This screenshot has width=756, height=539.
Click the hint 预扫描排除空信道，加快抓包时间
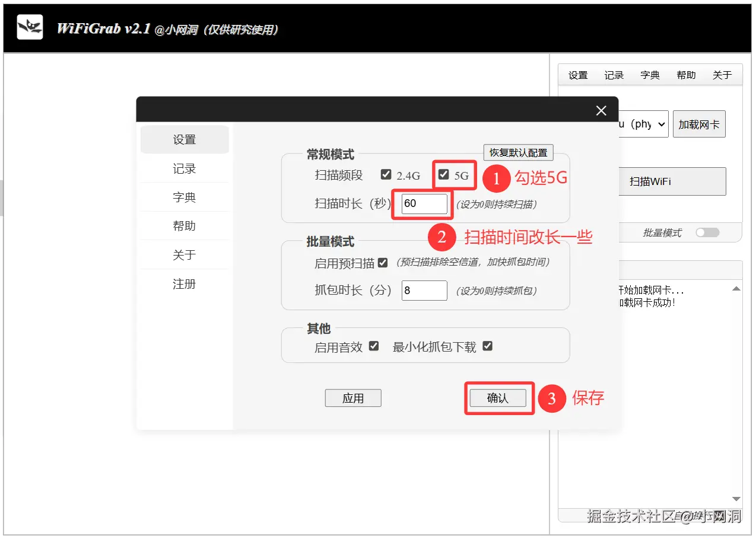pos(473,262)
